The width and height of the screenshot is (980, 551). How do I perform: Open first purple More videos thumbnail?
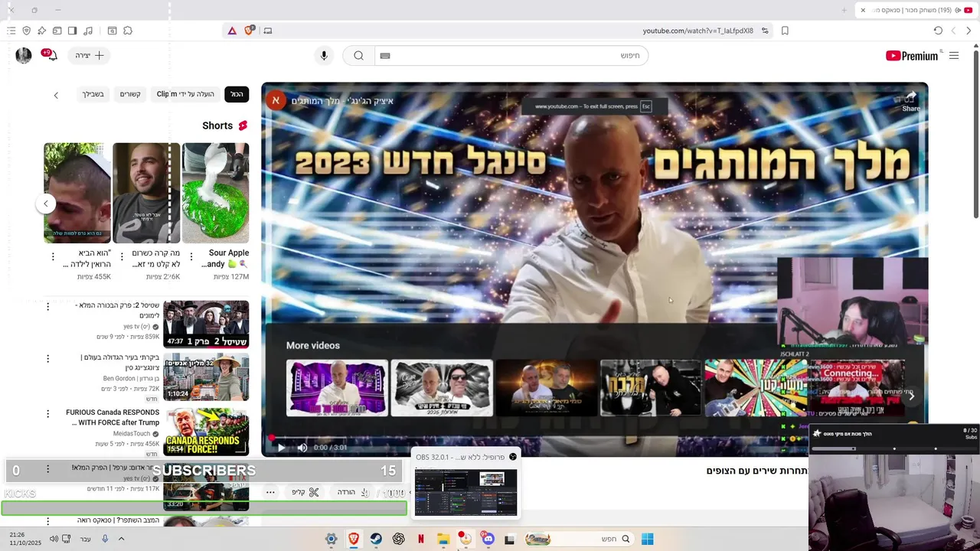click(x=337, y=388)
